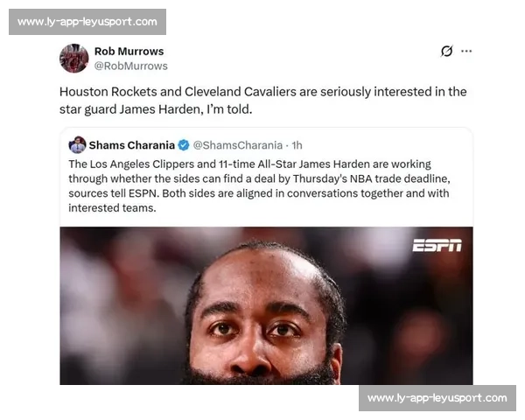Click the ESPN logo on the photo

(x=437, y=246)
